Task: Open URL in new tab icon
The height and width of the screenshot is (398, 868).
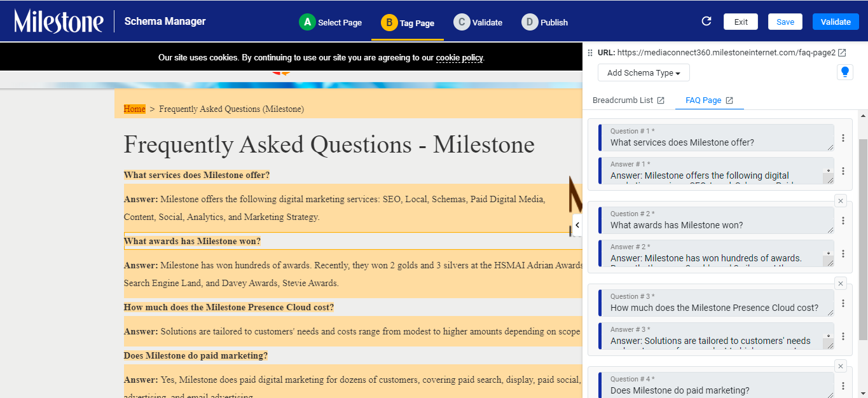Action: pos(842,53)
